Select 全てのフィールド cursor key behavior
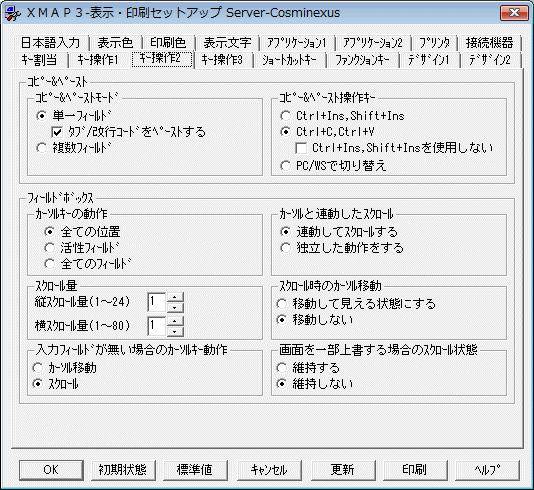 pyautogui.click(x=88, y=264)
